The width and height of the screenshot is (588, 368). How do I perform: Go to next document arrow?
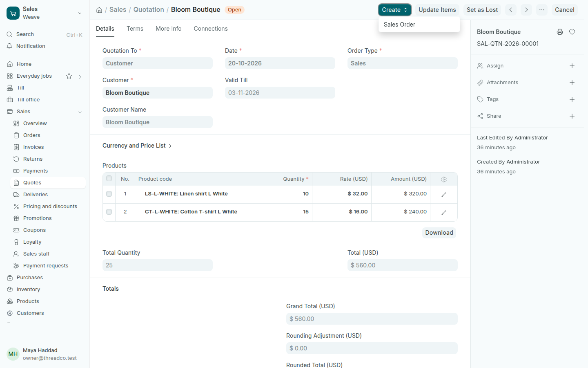tap(526, 10)
